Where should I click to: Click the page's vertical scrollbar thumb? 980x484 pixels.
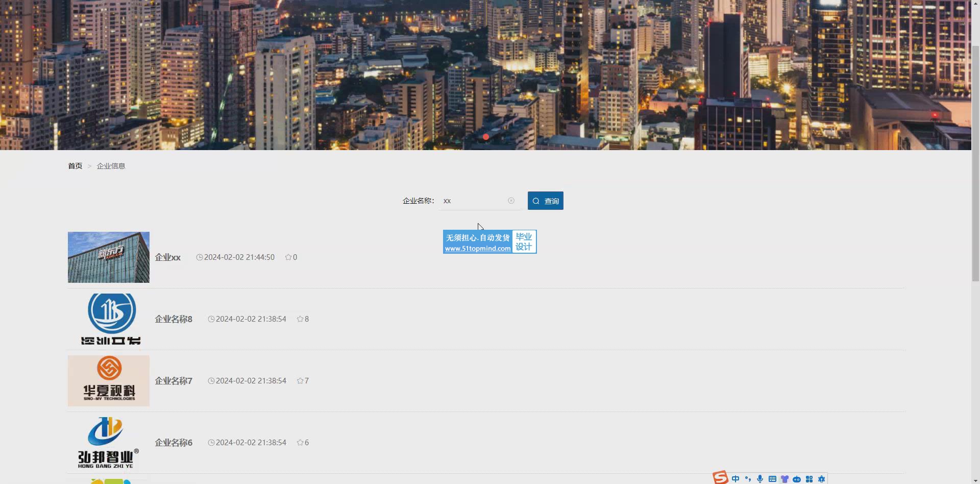[x=975, y=163]
